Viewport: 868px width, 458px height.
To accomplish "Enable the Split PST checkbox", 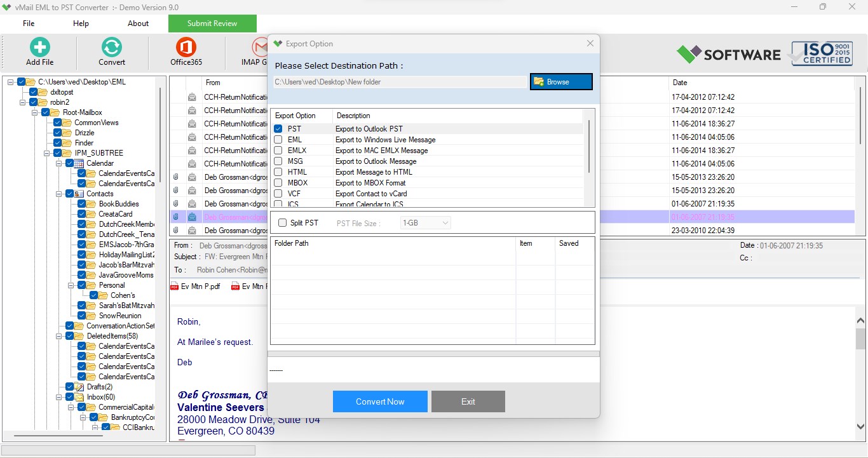I will (283, 223).
